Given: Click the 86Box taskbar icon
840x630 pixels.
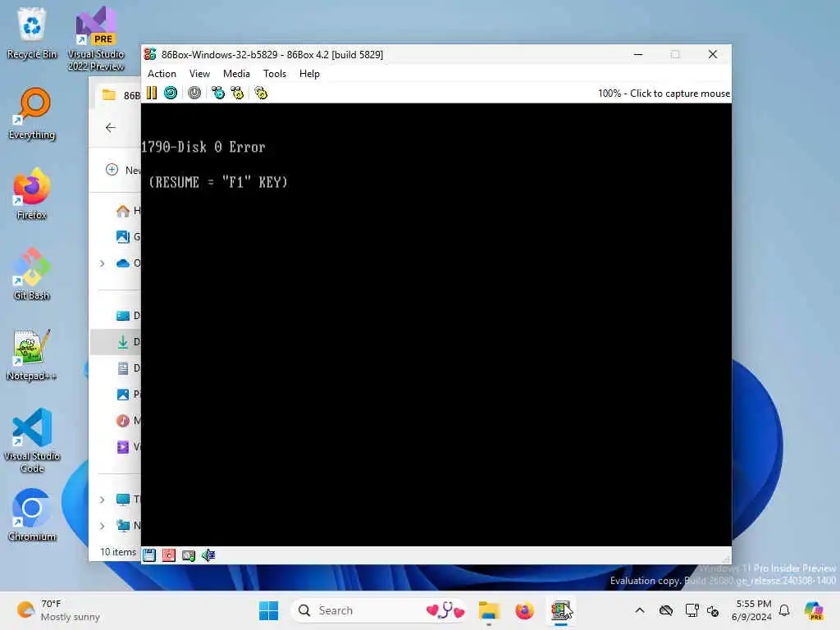Looking at the screenshot, I should click(x=560, y=610).
